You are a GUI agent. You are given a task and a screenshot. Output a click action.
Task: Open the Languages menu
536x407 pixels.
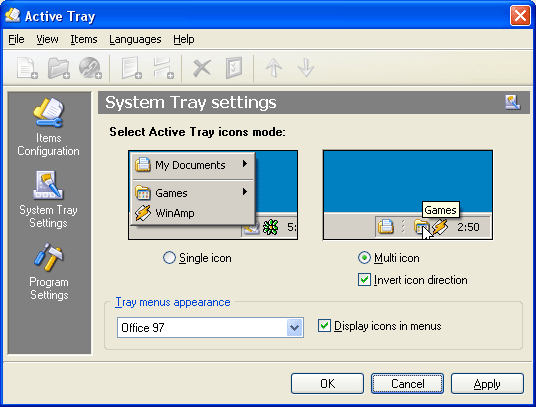135,39
